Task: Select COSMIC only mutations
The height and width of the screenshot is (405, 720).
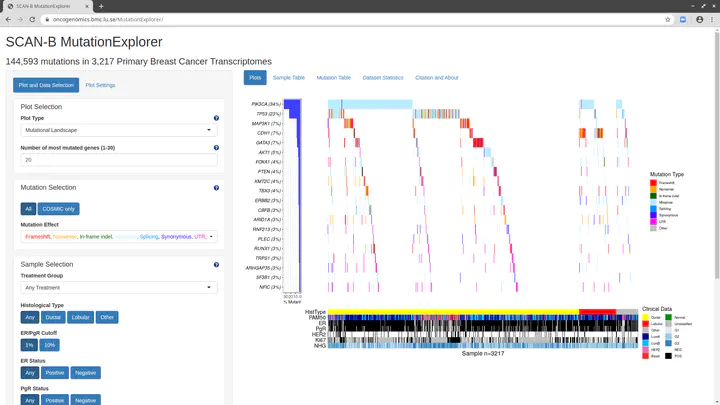Action: pyautogui.click(x=59, y=209)
